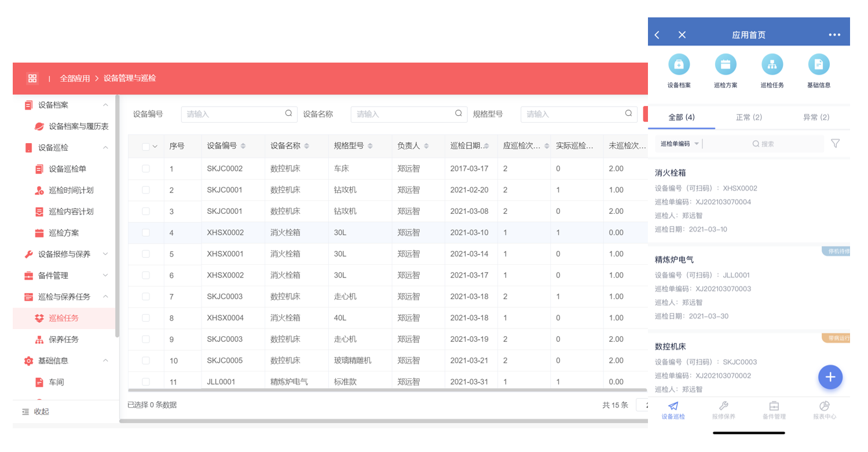Click the search icon in 设备编号 field
868x452 pixels.
click(288, 114)
